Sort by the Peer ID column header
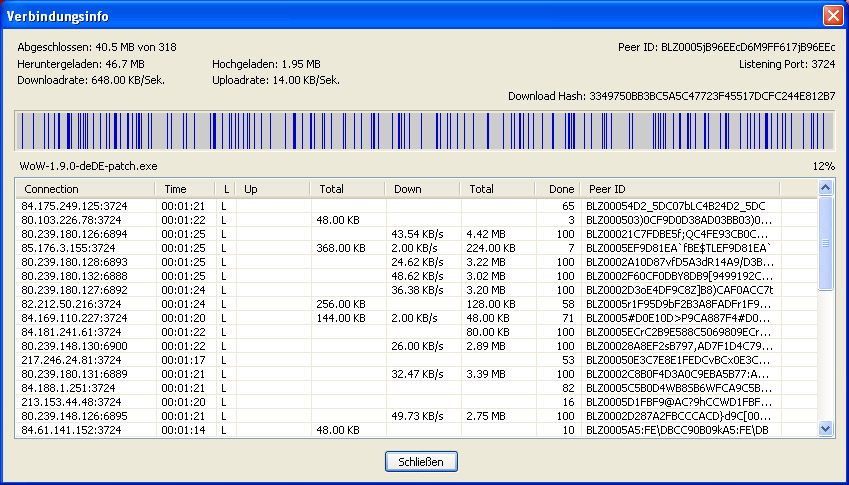Image resolution: width=849 pixels, height=485 pixels. pos(680,189)
